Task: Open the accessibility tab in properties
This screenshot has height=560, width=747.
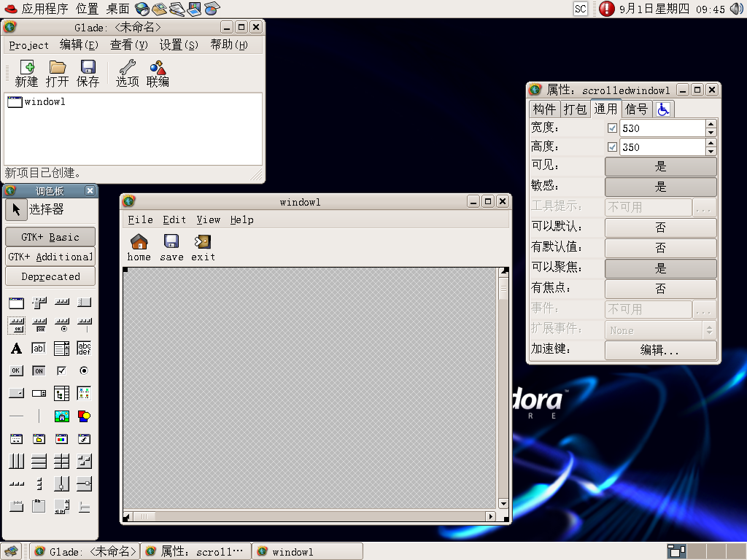Action: pos(663,109)
